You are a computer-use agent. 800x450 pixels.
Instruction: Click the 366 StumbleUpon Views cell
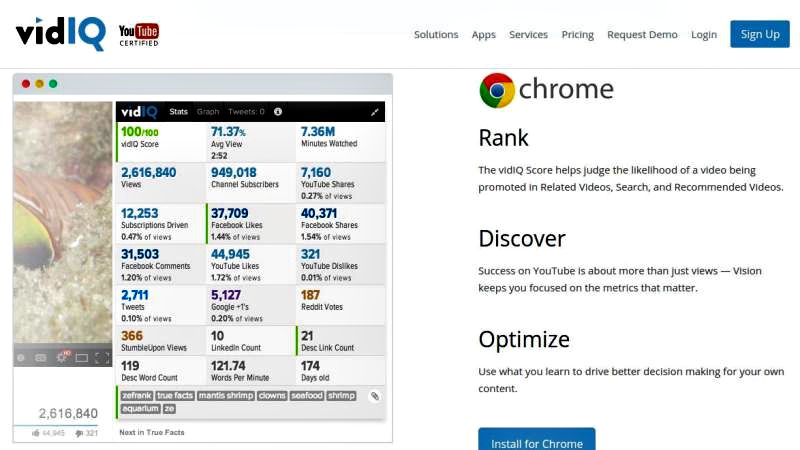coord(161,341)
